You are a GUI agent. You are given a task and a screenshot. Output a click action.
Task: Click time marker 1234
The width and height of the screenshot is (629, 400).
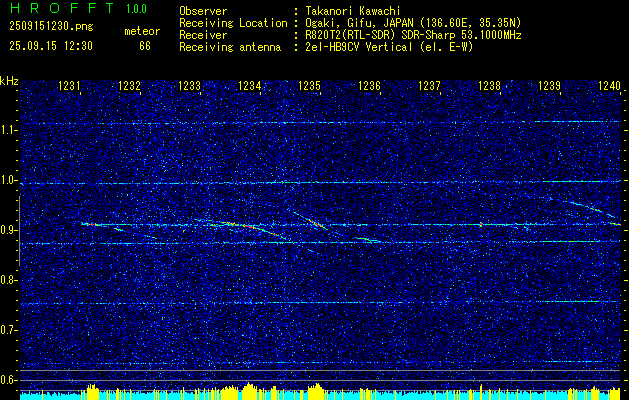(250, 85)
